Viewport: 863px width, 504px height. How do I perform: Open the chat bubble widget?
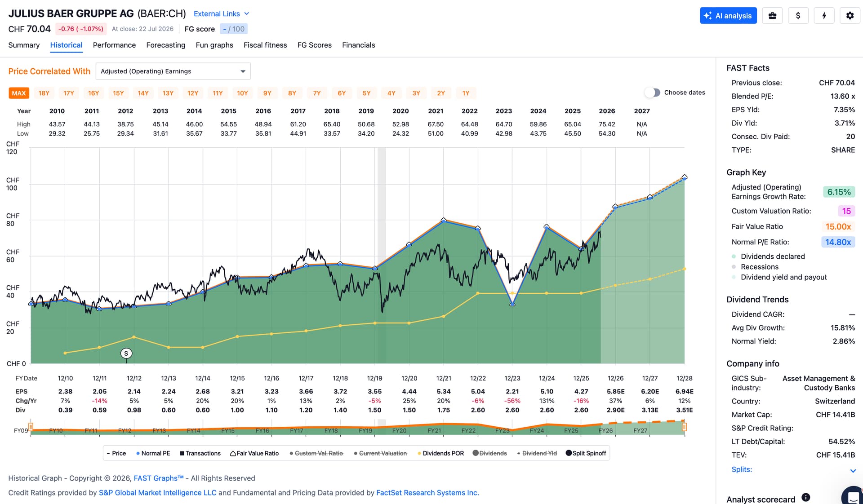click(853, 496)
